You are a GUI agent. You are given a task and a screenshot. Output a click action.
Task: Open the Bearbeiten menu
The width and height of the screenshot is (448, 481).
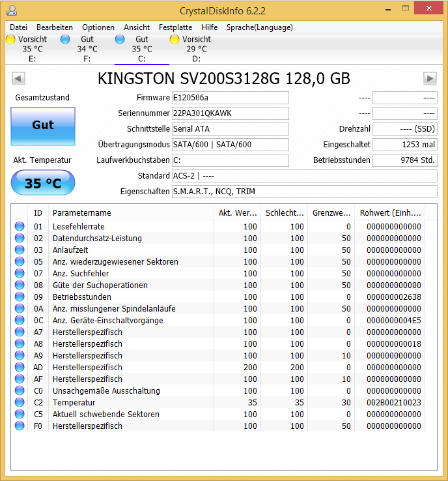pyautogui.click(x=55, y=27)
